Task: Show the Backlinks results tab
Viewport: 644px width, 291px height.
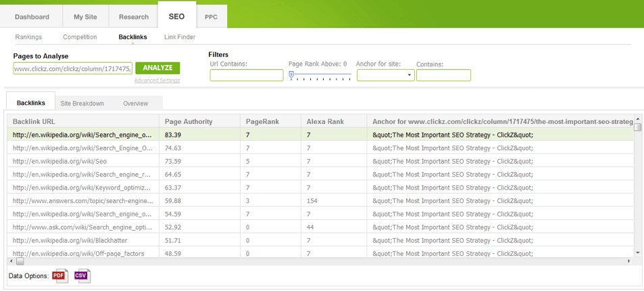Action: 31,104
